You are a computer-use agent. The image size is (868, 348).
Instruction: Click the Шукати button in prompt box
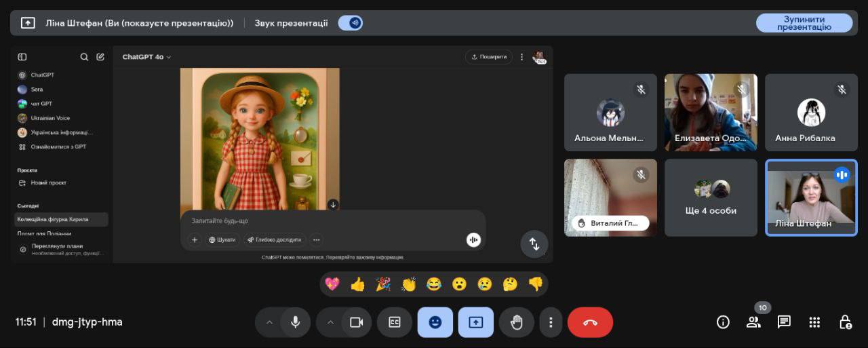pyautogui.click(x=222, y=239)
